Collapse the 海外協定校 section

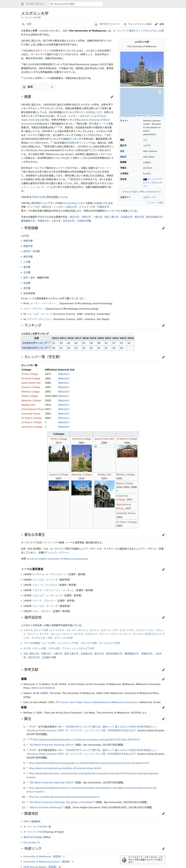22,618
